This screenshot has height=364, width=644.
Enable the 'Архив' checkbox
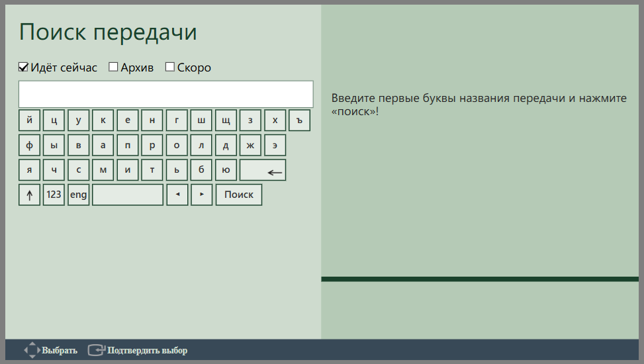(x=113, y=67)
